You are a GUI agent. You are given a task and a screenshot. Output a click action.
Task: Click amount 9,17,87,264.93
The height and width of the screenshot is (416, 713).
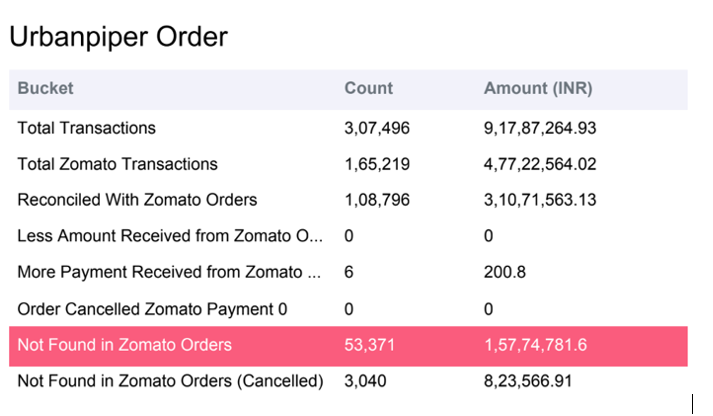point(540,129)
